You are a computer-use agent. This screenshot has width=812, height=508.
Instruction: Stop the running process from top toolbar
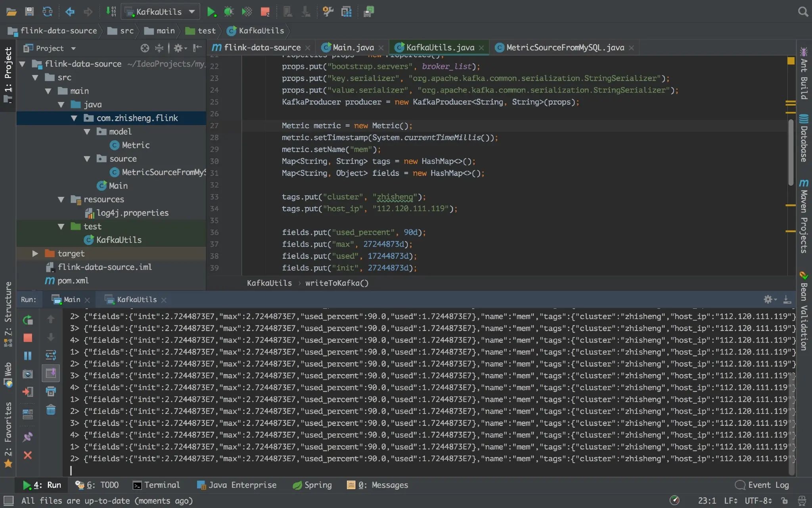point(265,12)
